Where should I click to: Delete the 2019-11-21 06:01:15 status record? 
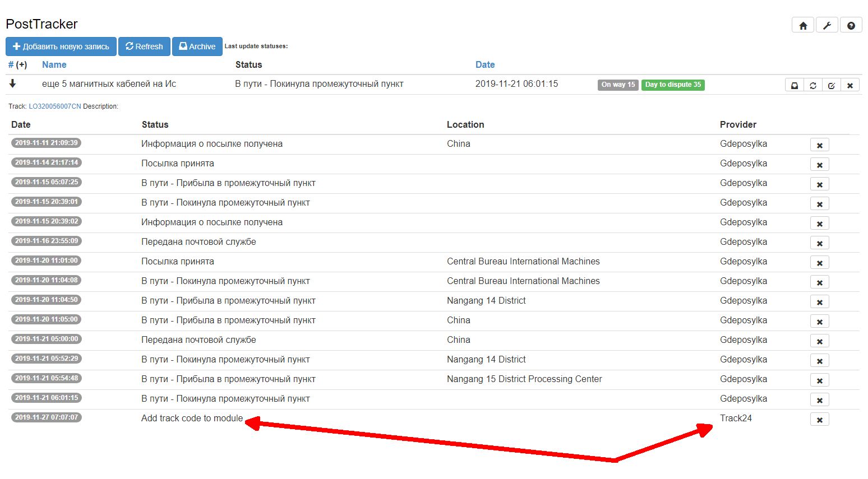pyautogui.click(x=819, y=400)
